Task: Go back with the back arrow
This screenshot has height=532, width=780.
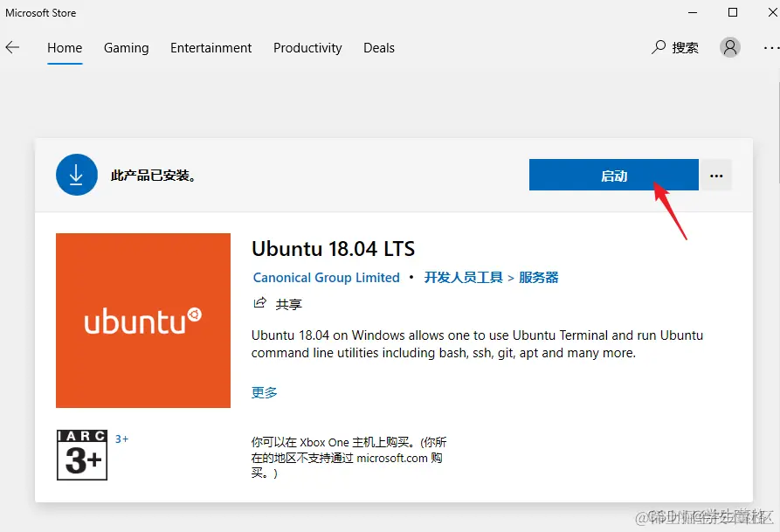Action: (x=12, y=48)
